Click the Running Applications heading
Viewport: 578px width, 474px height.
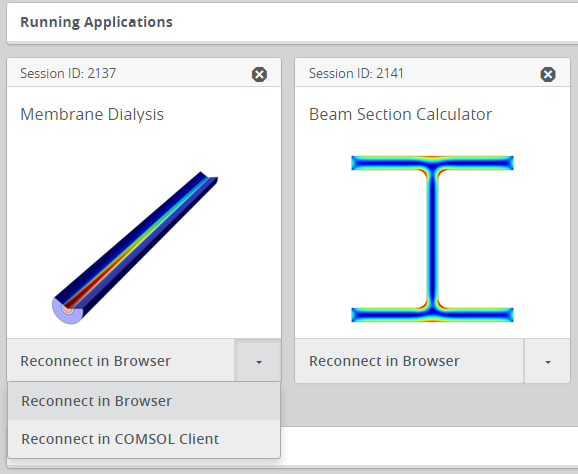(96, 22)
